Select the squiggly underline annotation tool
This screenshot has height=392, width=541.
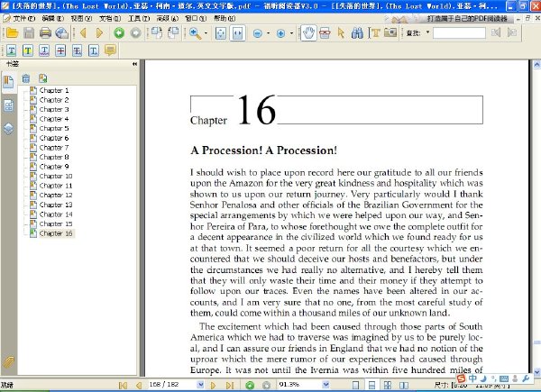tap(44, 50)
